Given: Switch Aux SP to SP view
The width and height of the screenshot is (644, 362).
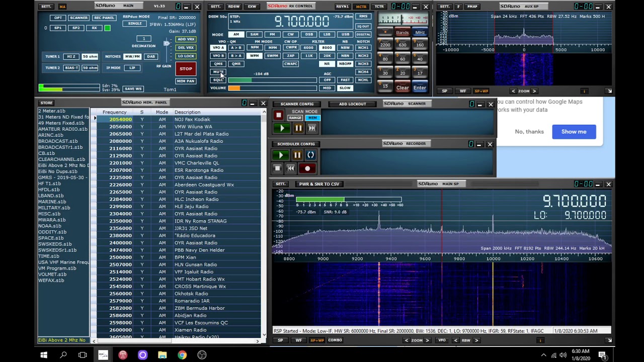Looking at the screenshot, I should click(x=444, y=91).
